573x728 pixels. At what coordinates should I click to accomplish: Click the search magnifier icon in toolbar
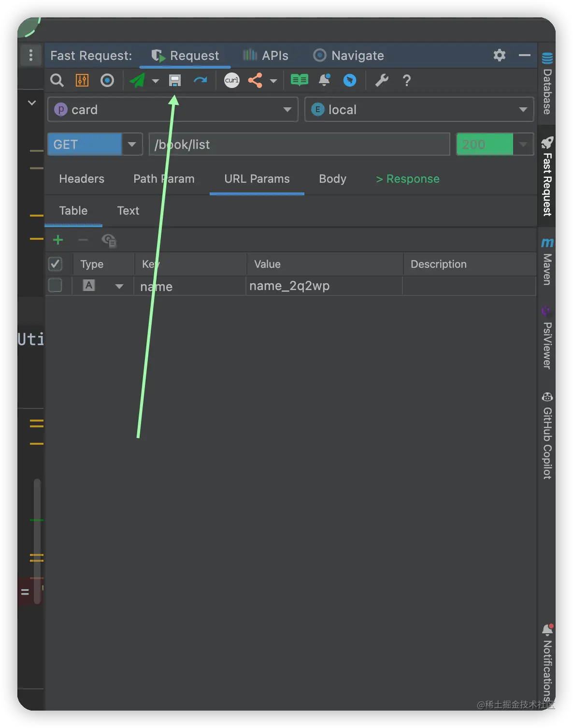(57, 80)
